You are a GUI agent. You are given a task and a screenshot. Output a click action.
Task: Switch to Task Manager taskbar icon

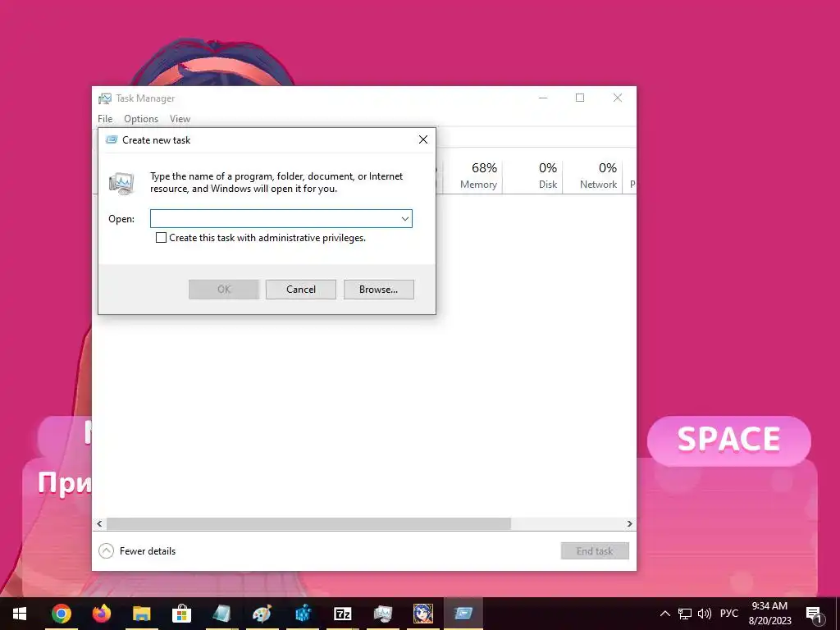[x=383, y=614]
